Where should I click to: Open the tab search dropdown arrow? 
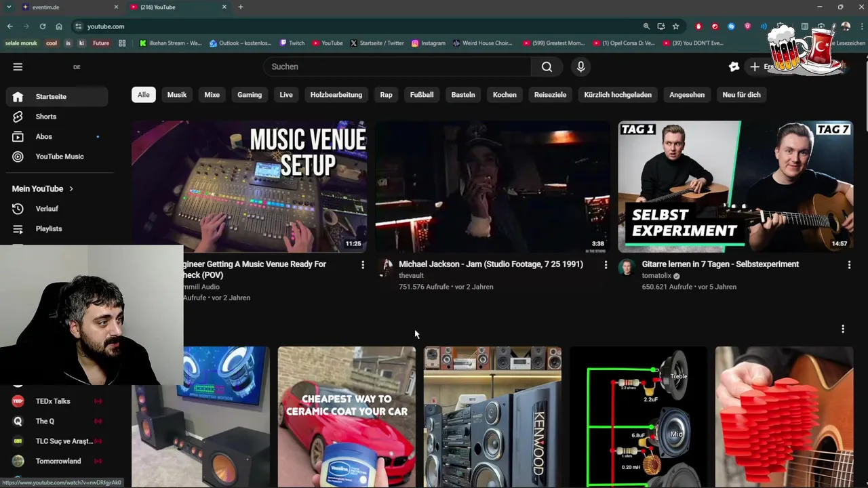[8, 7]
